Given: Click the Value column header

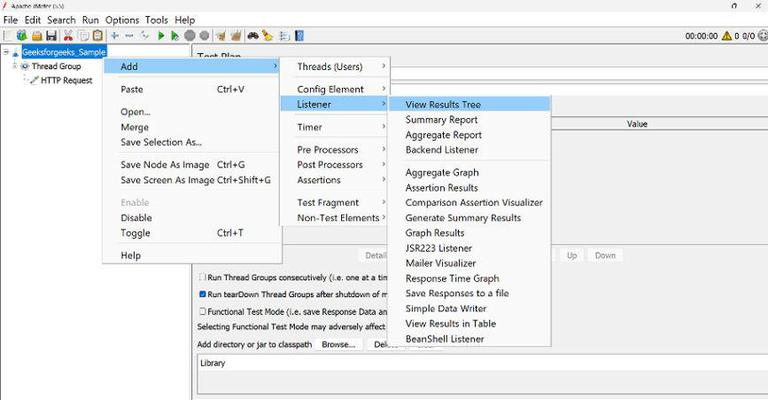Looking at the screenshot, I should (637, 124).
